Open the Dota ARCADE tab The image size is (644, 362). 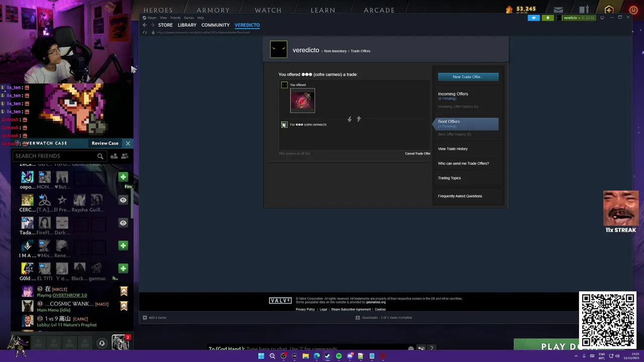tap(379, 10)
